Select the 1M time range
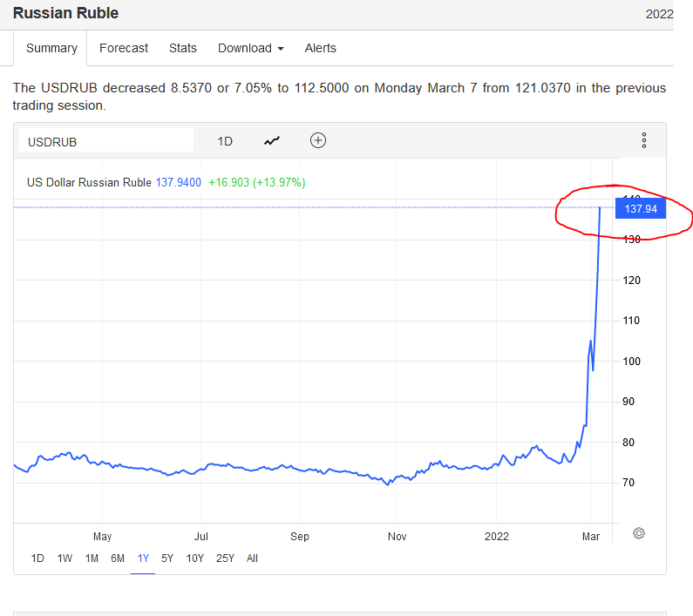 [x=92, y=558]
